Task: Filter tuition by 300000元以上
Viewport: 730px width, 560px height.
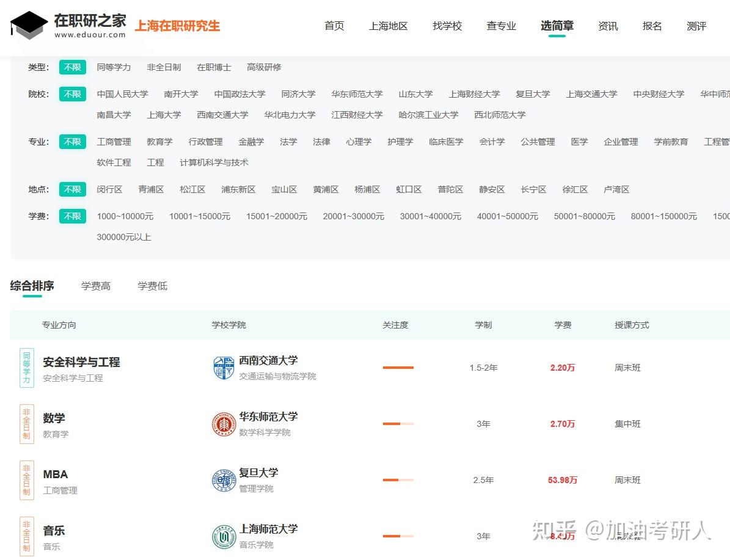Action: tap(124, 237)
